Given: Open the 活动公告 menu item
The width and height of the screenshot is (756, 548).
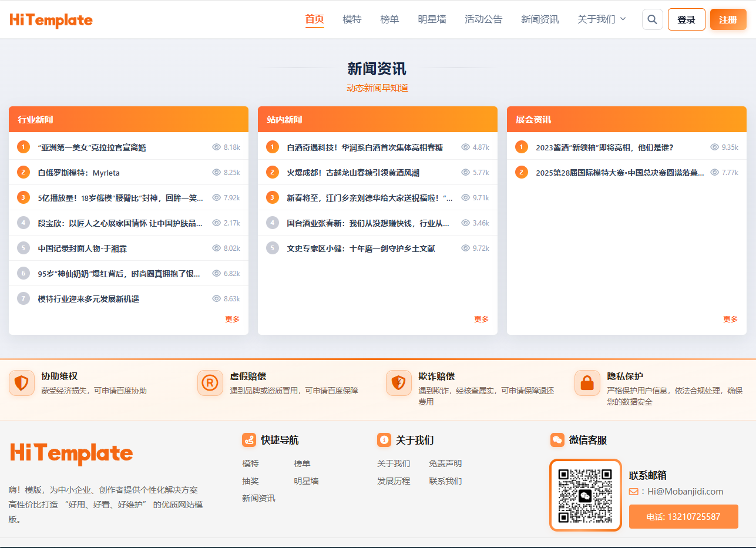Looking at the screenshot, I should point(483,19).
